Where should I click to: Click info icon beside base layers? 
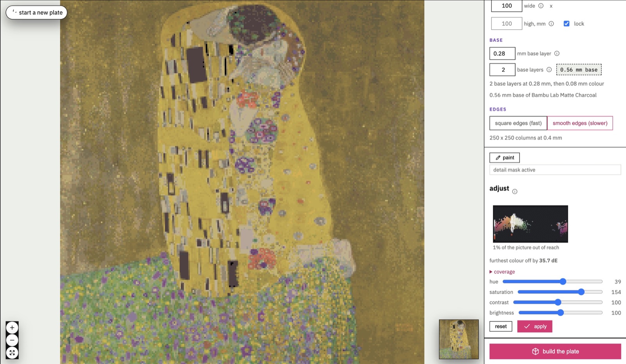click(x=549, y=70)
